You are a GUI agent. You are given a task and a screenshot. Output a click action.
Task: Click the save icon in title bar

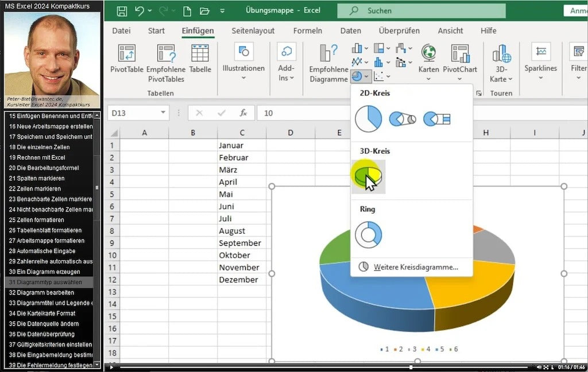(122, 11)
